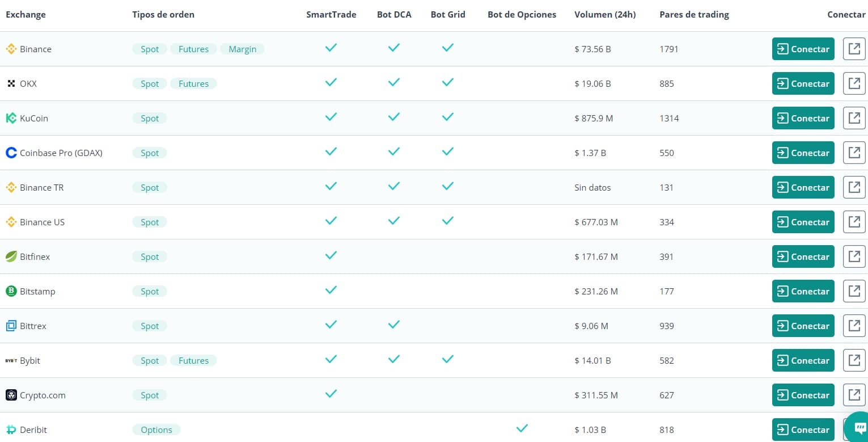Click the Volumen (24h) column header
This screenshot has width=868, height=442.
[605, 14]
